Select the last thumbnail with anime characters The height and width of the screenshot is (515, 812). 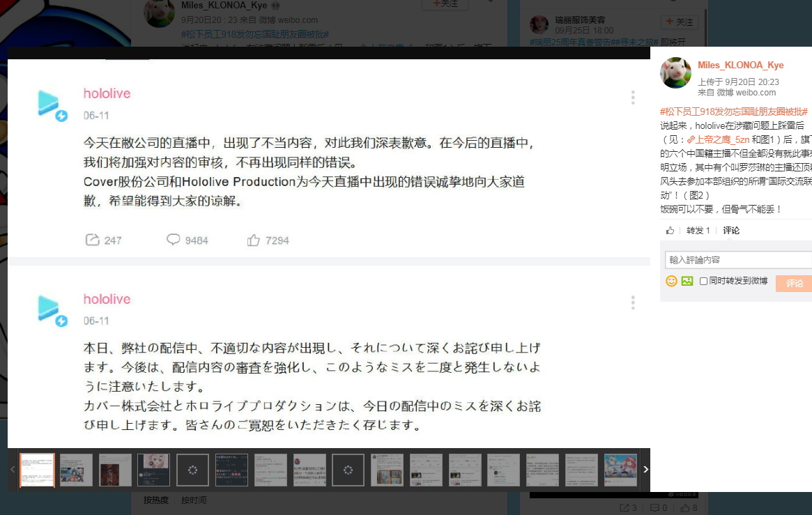click(620, 470)
